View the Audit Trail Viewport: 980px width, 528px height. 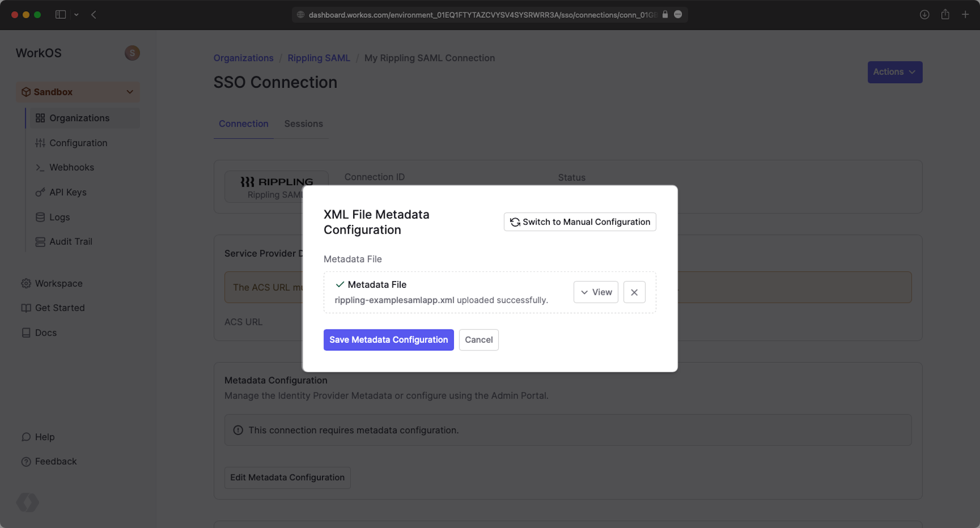click(70, 242)
